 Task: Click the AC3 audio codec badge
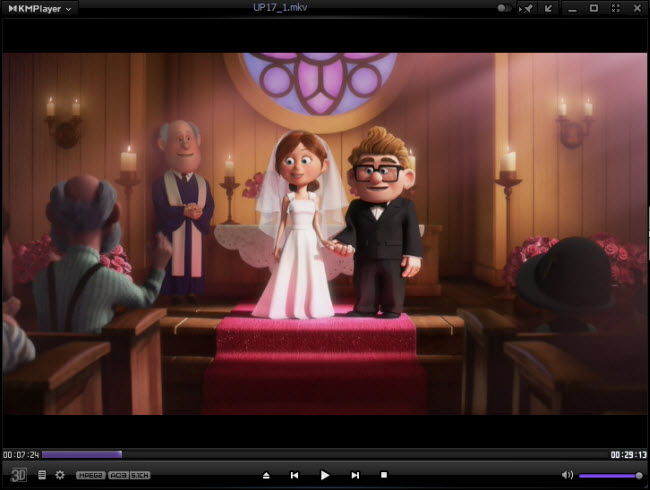[x=118, y=475]
